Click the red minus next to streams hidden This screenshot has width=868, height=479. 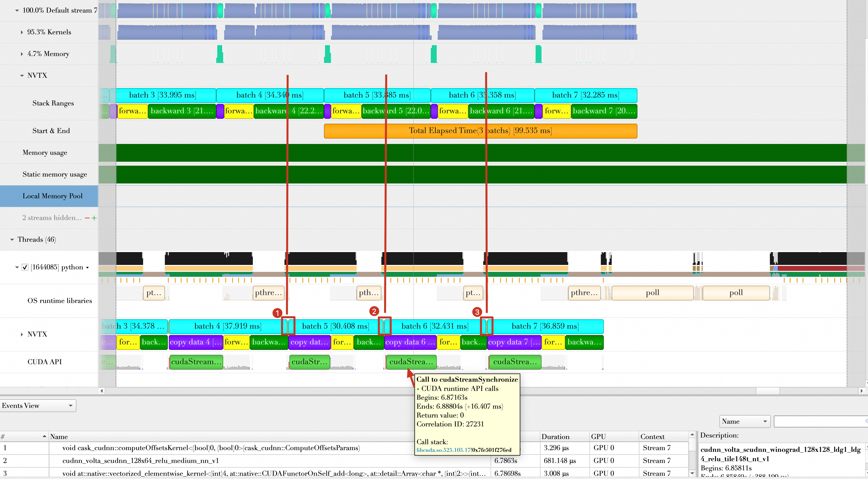(87, 218)
